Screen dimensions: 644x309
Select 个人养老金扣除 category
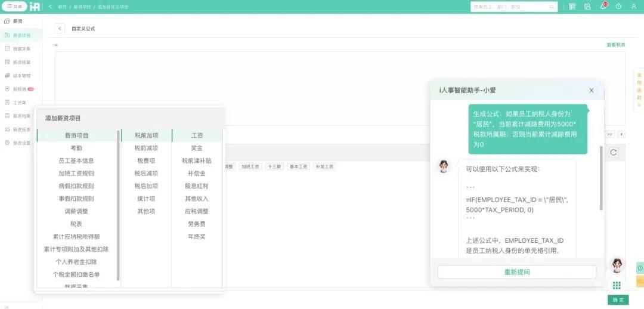point(77,262)
